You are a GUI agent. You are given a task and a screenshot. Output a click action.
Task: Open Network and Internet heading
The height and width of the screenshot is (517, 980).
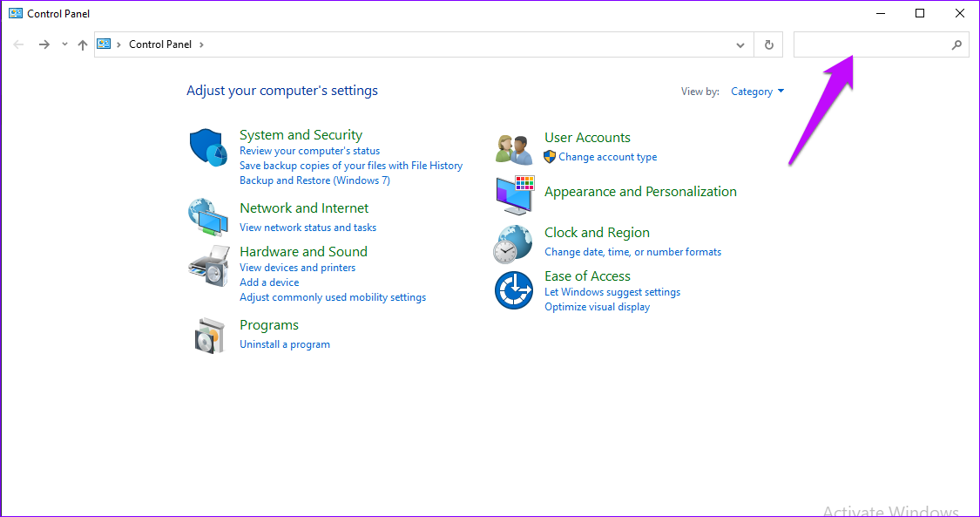(x=304, y=208)
